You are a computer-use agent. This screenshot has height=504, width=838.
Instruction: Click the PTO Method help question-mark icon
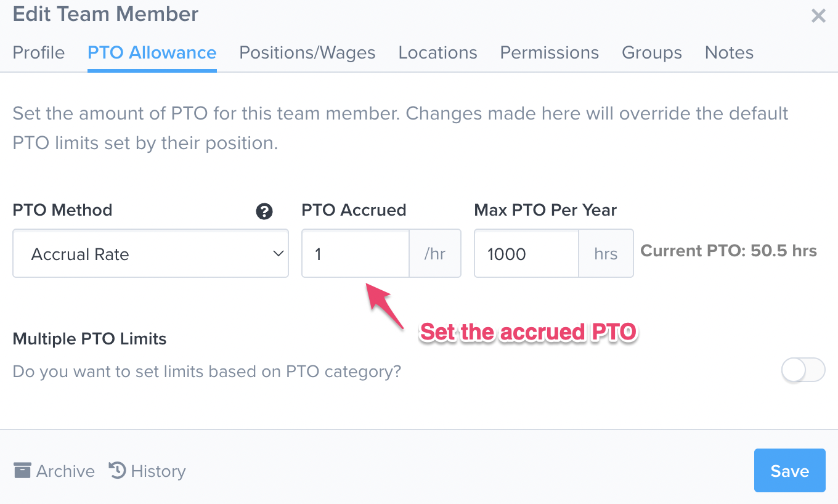click(x=264, y=211)
